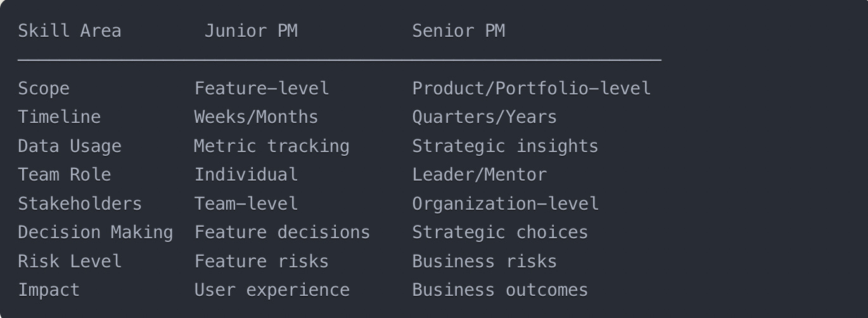The width and height of the screenshot is (868, 318).
Task: Select the Scope row label
Action: 44,89
